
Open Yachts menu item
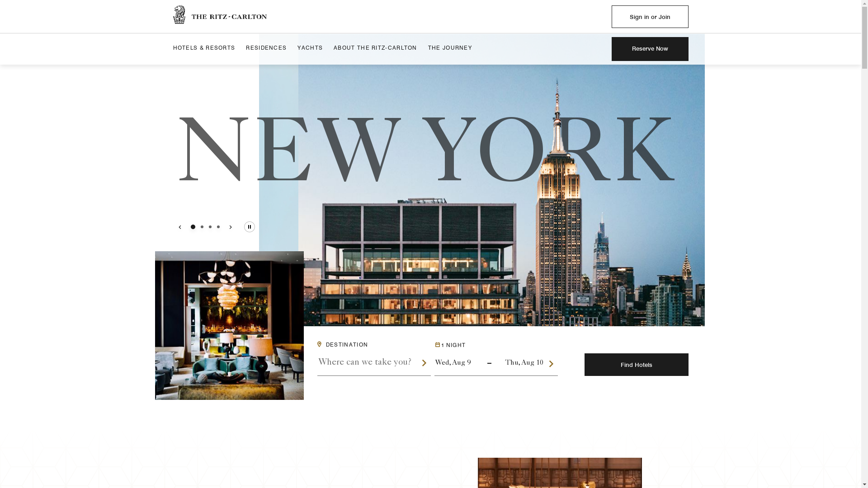click(x=310, y=48)
